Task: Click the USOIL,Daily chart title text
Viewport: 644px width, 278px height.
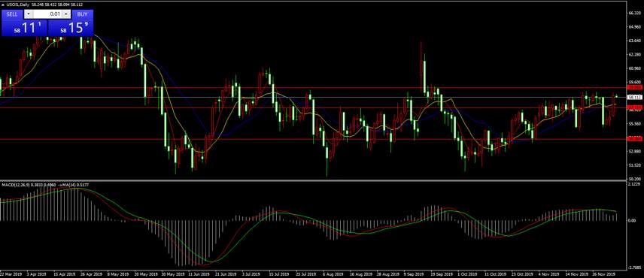Action: [x=17, y=5]
